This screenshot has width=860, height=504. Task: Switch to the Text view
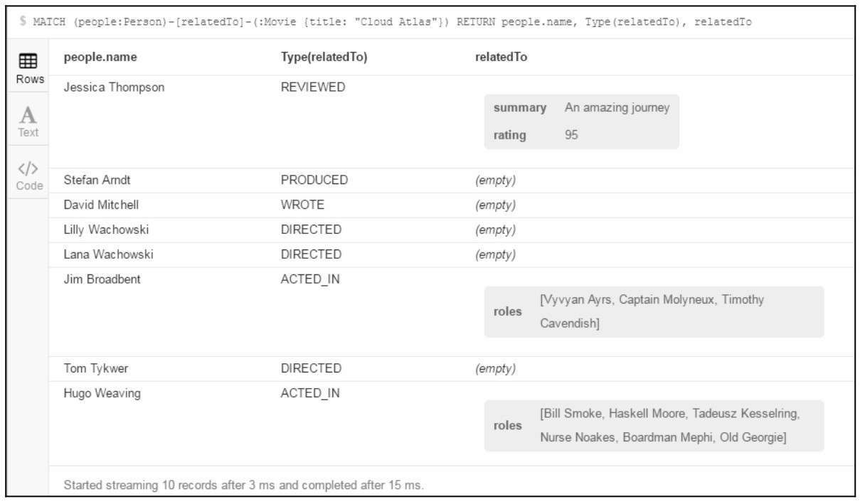28,121
